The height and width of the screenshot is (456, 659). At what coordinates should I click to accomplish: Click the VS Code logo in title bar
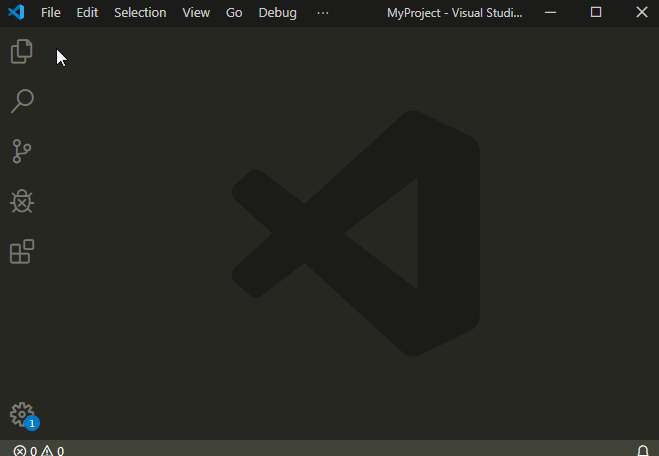(16, 13)
